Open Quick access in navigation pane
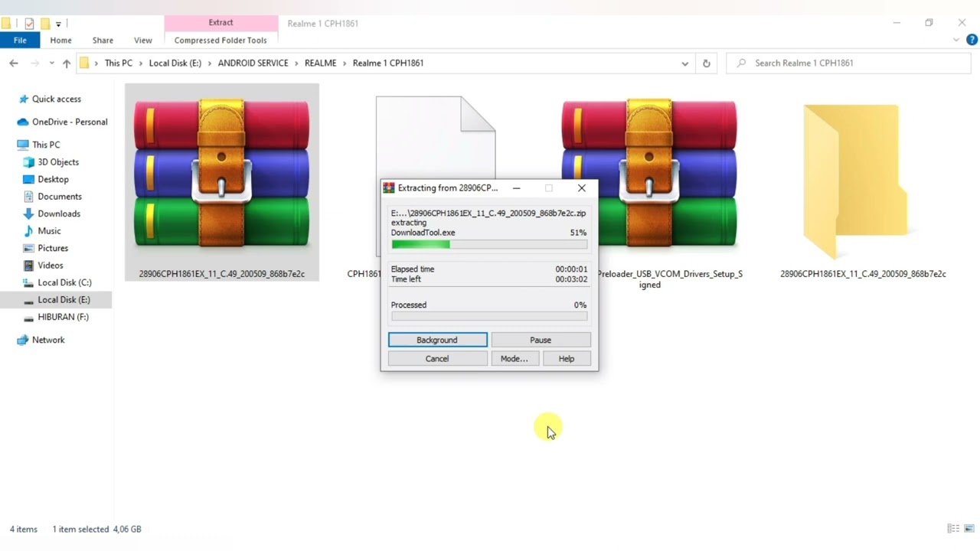This screenshot has height=551, width=980. (x=56, y=99)
